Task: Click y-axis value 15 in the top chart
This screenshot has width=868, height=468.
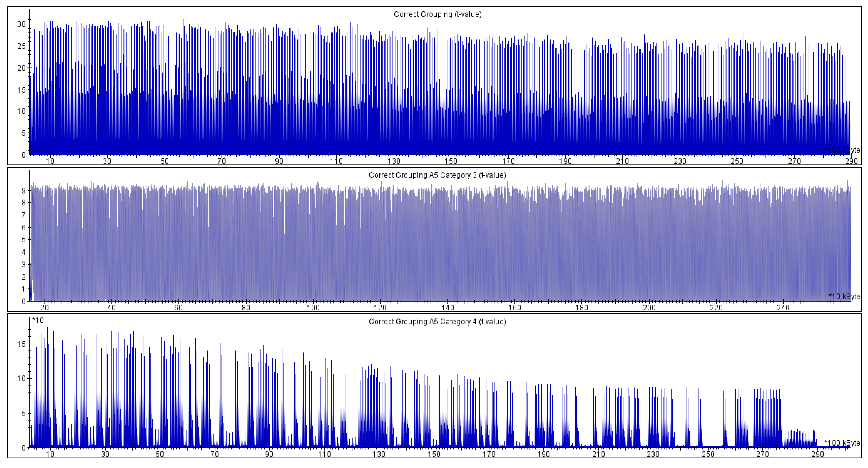Action: tap(21, 90)
